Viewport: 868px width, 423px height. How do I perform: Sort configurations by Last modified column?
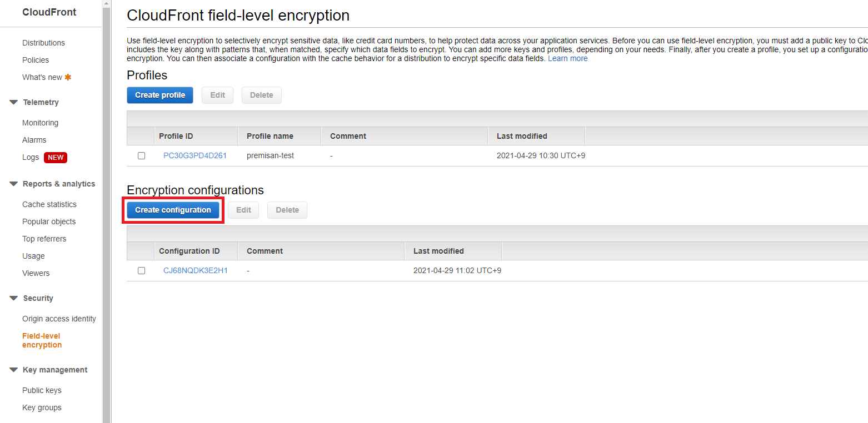coord(453,251)
